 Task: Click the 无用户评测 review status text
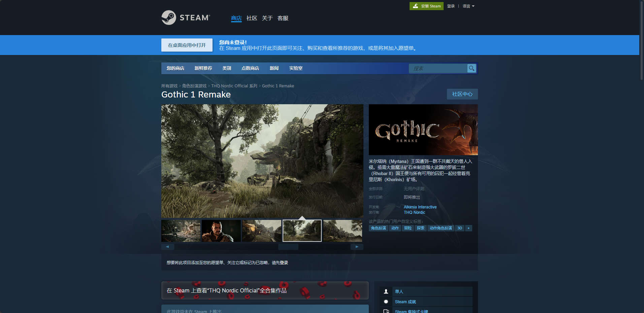coord(414,189)
